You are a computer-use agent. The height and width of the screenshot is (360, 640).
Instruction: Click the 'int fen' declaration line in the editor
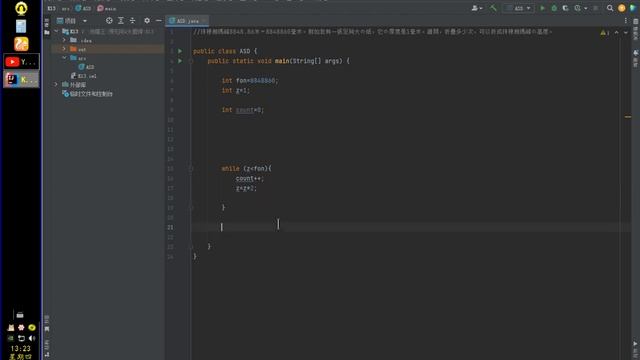tap(250, 80)
